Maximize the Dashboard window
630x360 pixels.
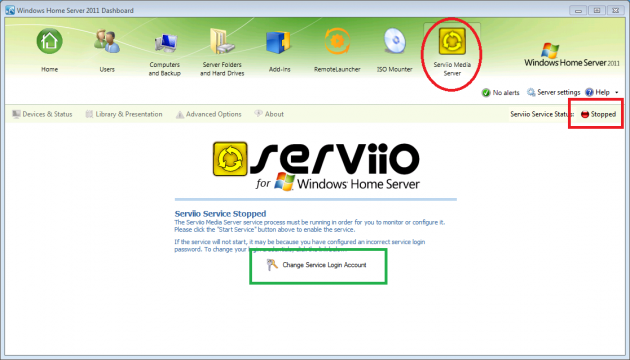coord(597,10)
